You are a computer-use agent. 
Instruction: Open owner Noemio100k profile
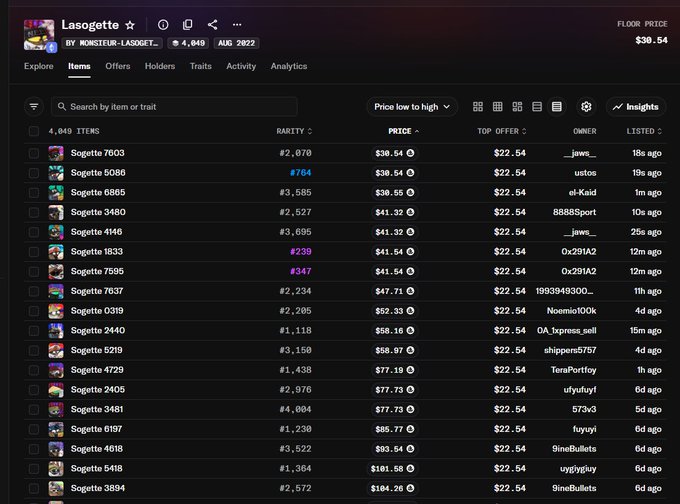point(571,311)
